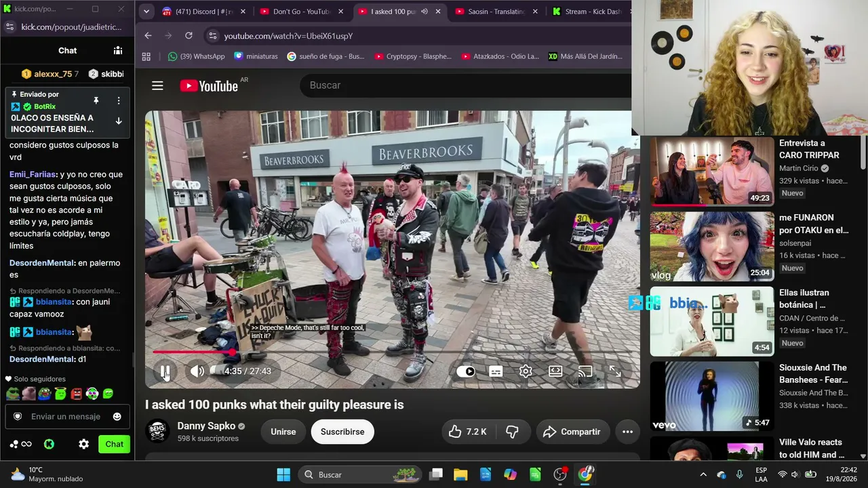Open Entrevista a CARO TRIPPAR thumbnail
The image size is (868, 488).
[x=712, y=171]
